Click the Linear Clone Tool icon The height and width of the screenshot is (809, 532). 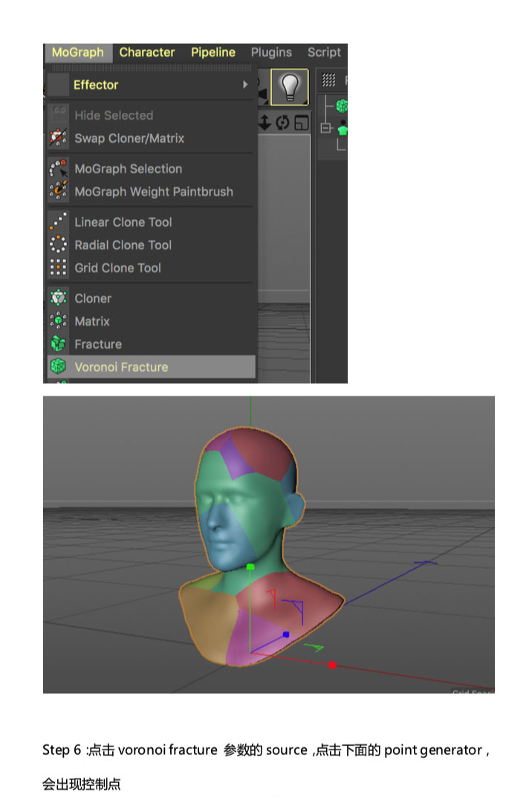[58, 222]
